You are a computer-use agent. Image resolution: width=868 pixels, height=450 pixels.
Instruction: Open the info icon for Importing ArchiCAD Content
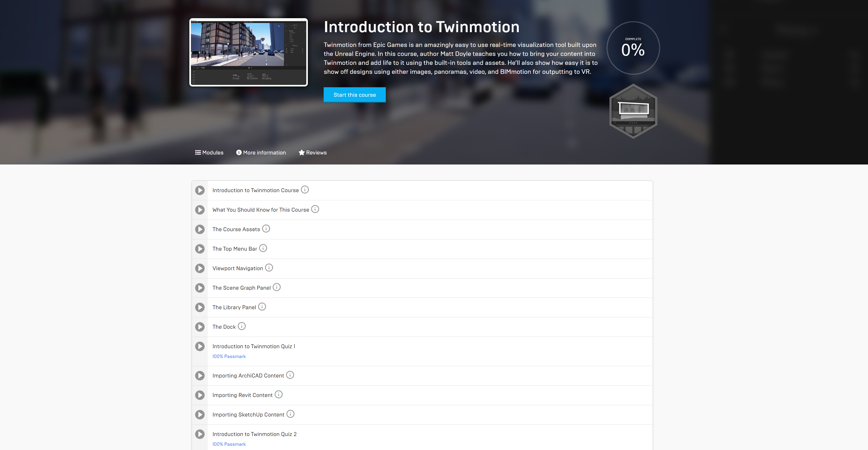tap(290, 375)
